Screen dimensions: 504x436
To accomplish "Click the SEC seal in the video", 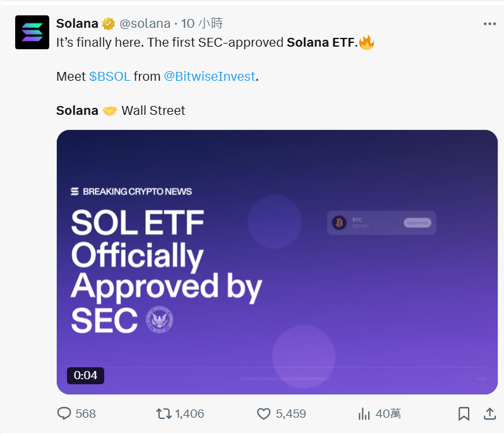I will 159,320.
